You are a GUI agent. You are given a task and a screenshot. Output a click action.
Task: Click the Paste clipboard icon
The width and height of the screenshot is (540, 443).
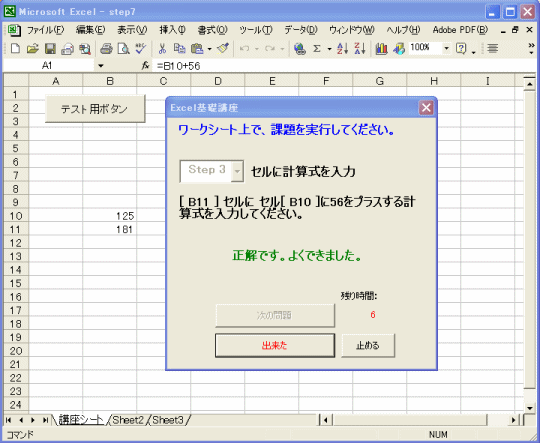point(197,49)
